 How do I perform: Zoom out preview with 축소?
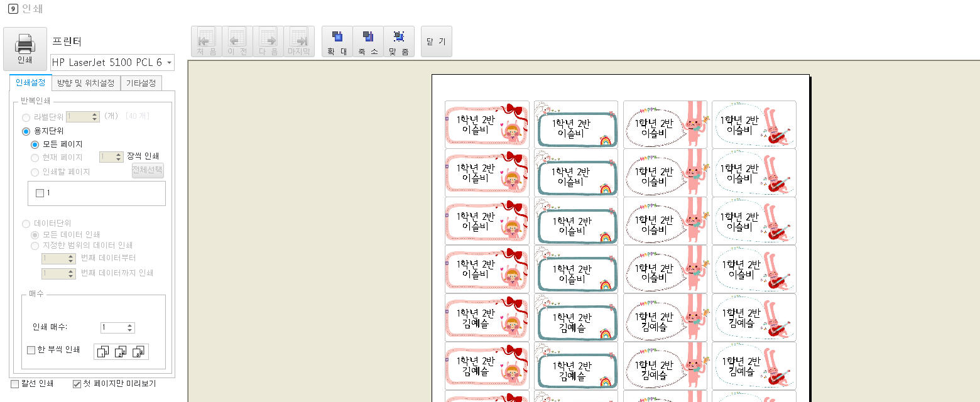368,41
